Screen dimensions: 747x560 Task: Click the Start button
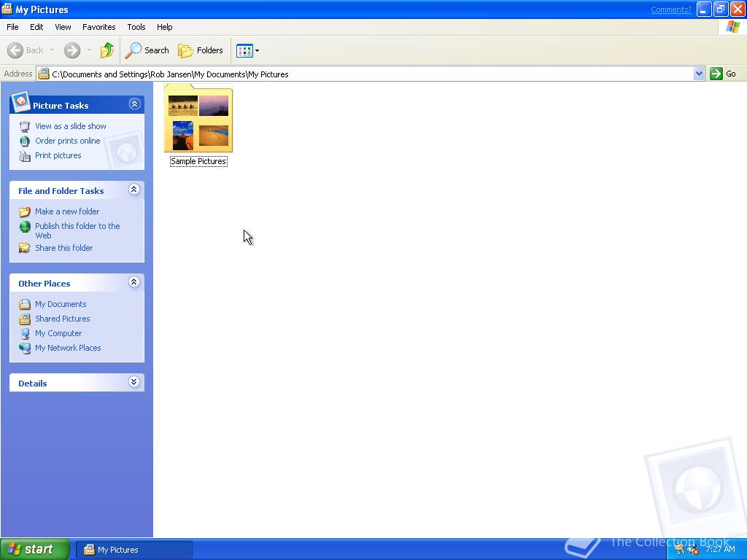point(35,549)
